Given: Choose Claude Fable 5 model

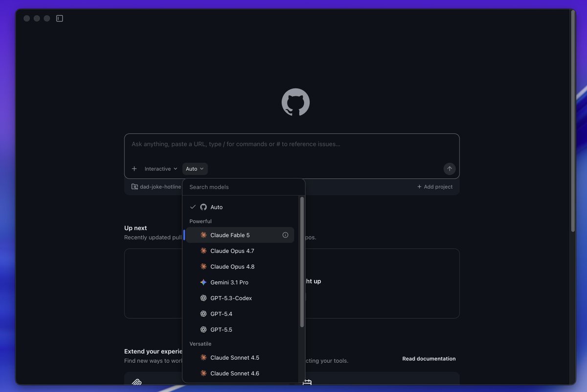Looking at the screenshot, I should tap(240, 235).
